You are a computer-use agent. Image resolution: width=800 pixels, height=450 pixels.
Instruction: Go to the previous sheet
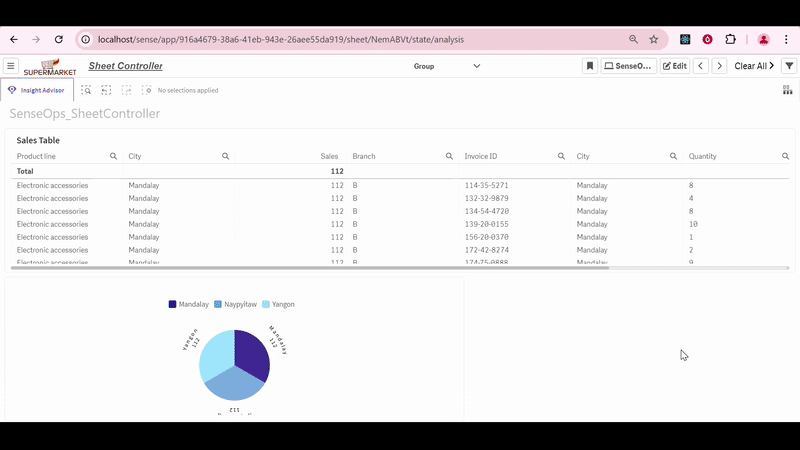[701, 66]
